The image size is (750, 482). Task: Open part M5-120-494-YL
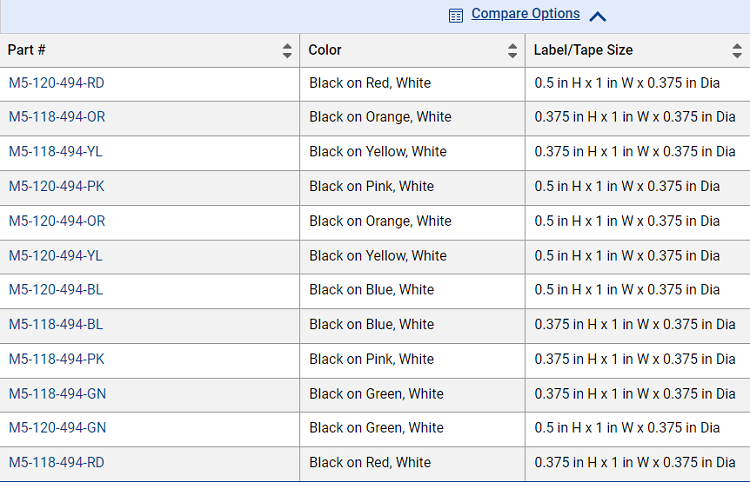[x=55, y=256]
